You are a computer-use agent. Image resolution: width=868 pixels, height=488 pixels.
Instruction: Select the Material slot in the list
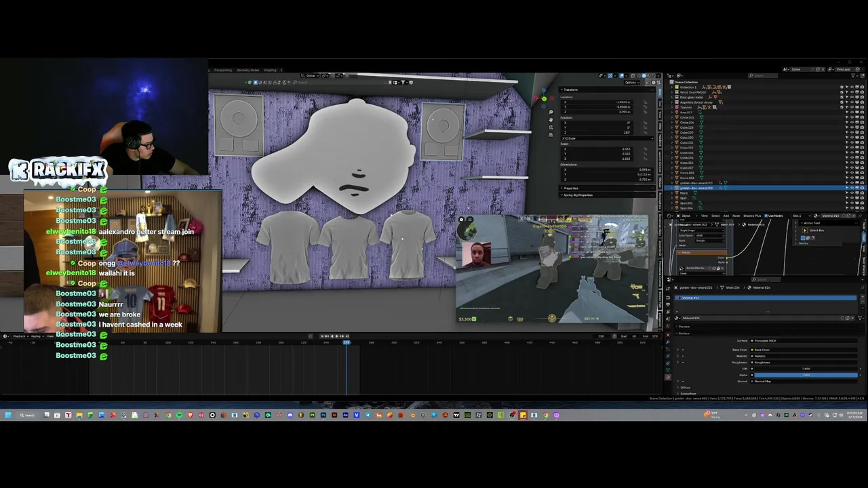point(766,298)
